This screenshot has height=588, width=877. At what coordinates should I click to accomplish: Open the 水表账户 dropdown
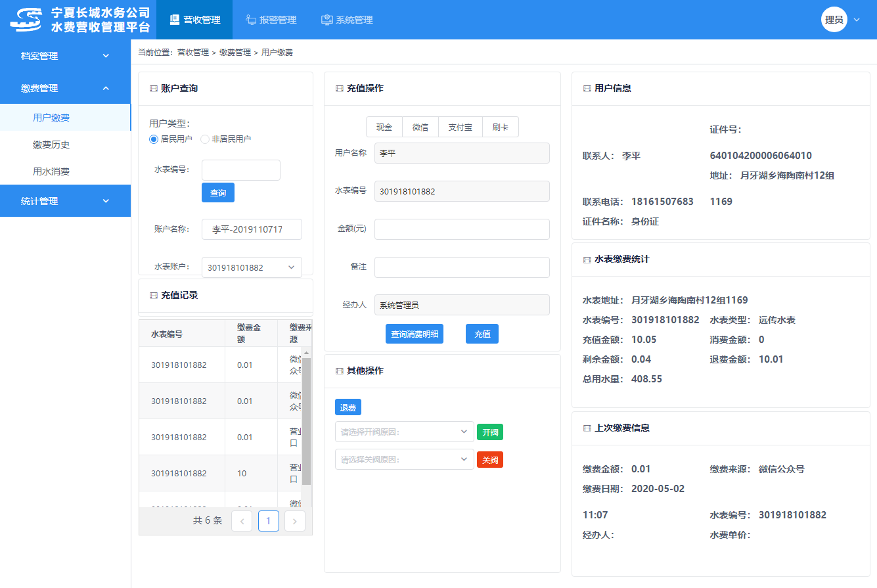pos(252,267)
